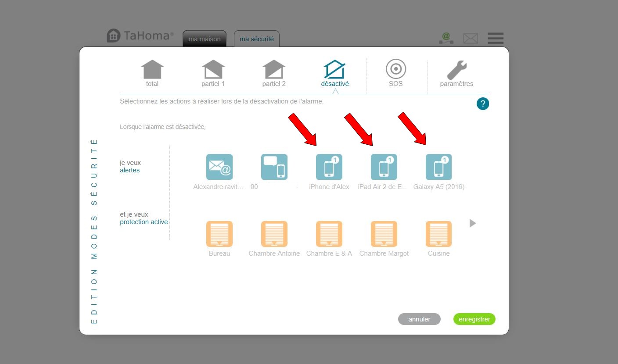
Task: Select the total alarm mode house icon
Action: pos(152,69)
